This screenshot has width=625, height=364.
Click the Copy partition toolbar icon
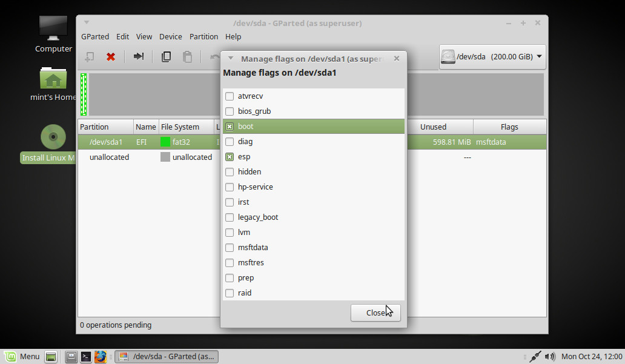tap(166, 56)
